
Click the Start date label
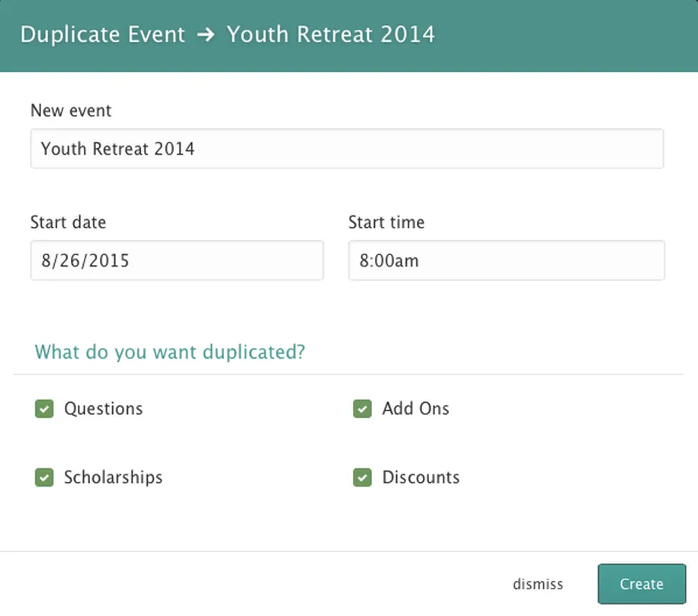click(68, 222)
